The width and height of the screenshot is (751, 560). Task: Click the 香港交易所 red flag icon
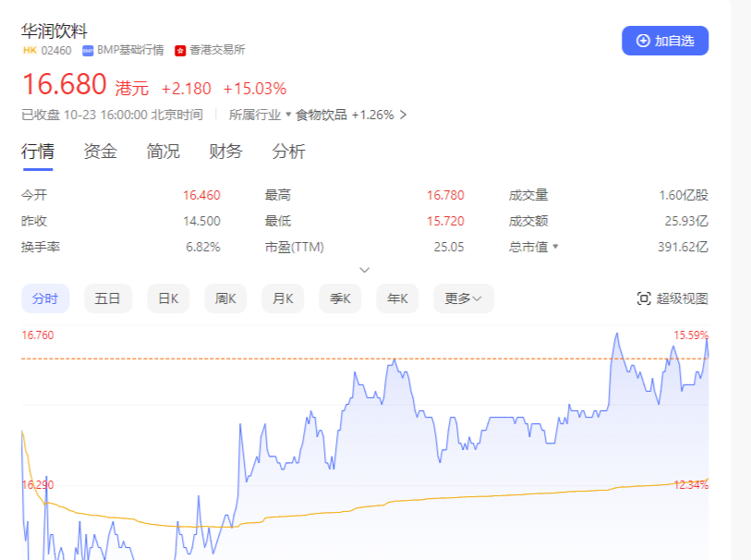(180, 51)
